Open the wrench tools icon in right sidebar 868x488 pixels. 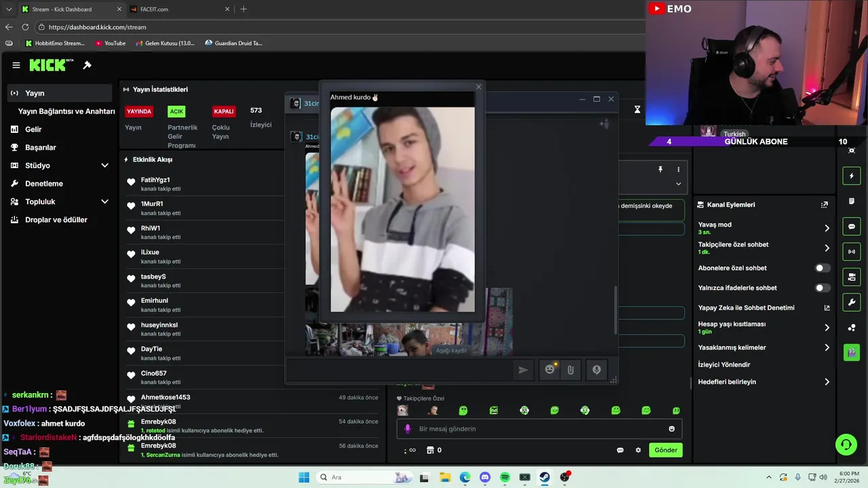852,302
